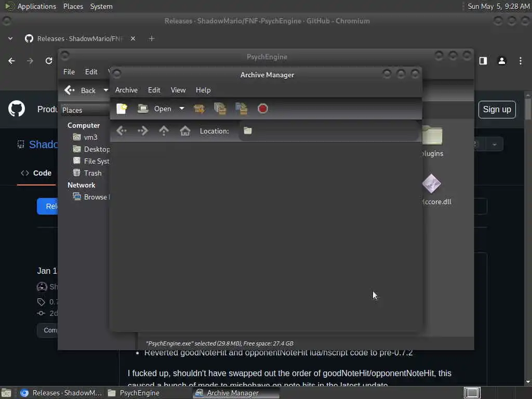This screenshot has width=532, height=399.
Task: Open a new Chromium tab
Action: click(152, 38)
